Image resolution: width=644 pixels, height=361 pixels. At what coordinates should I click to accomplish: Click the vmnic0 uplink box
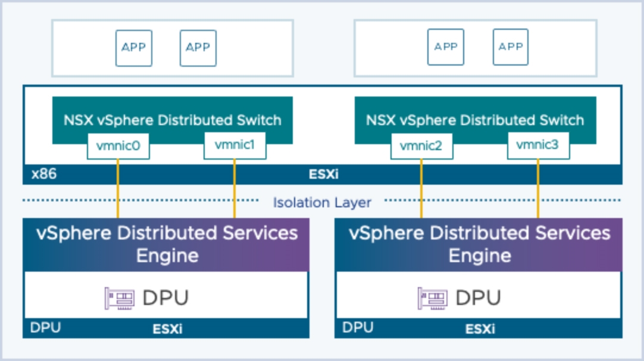coord(118,146)
